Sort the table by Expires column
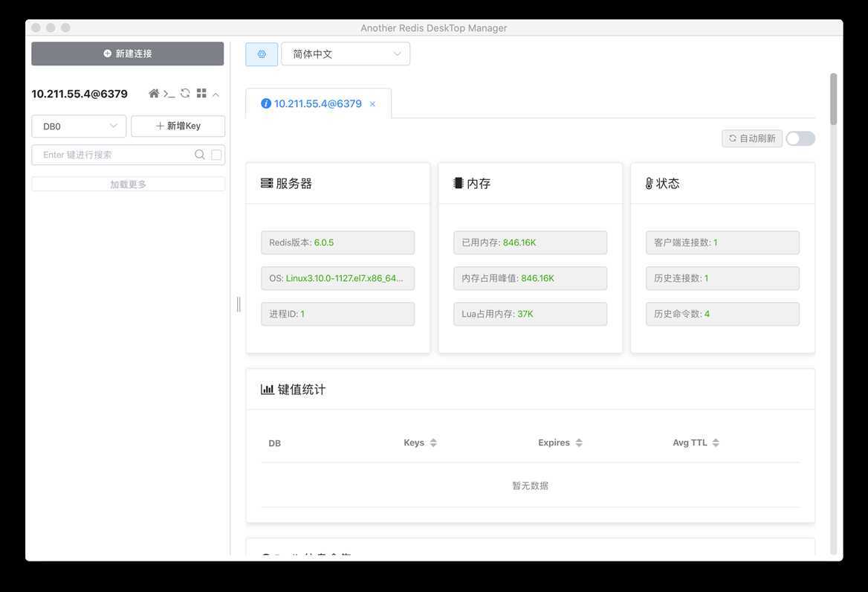The image size is (868, 592). 560,443
